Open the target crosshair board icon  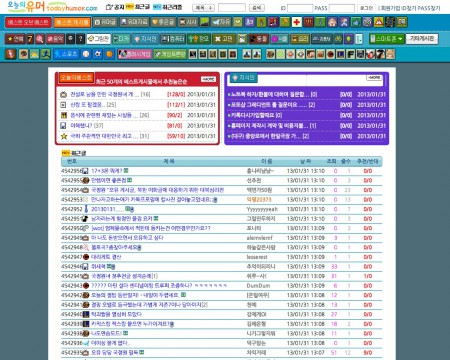(x=367, y=22)
